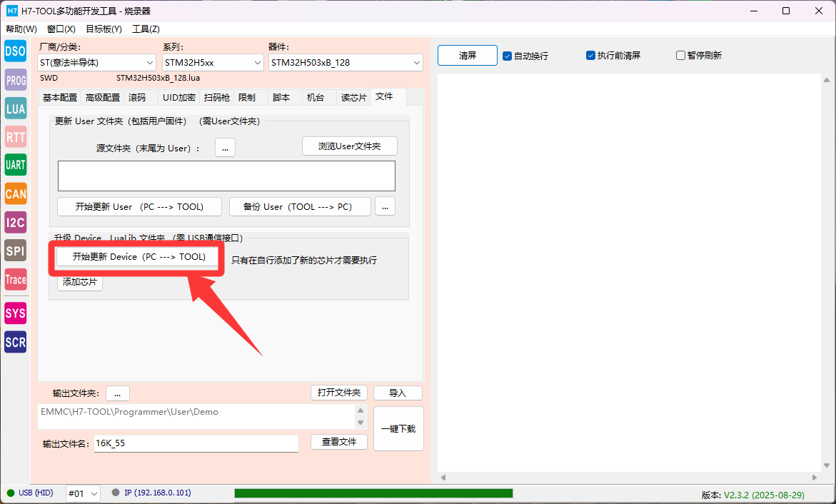Open the #01 device number dropdown

tap(83, 494)
